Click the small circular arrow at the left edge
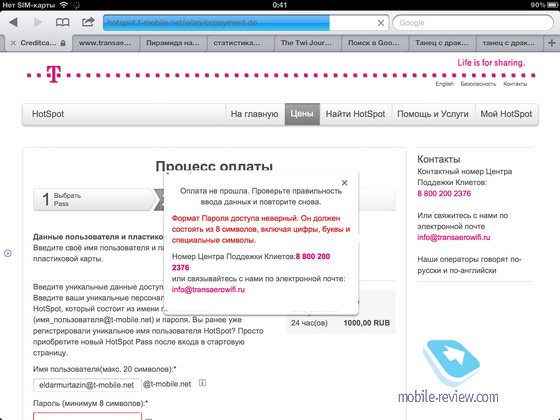 tap(8, 253)
